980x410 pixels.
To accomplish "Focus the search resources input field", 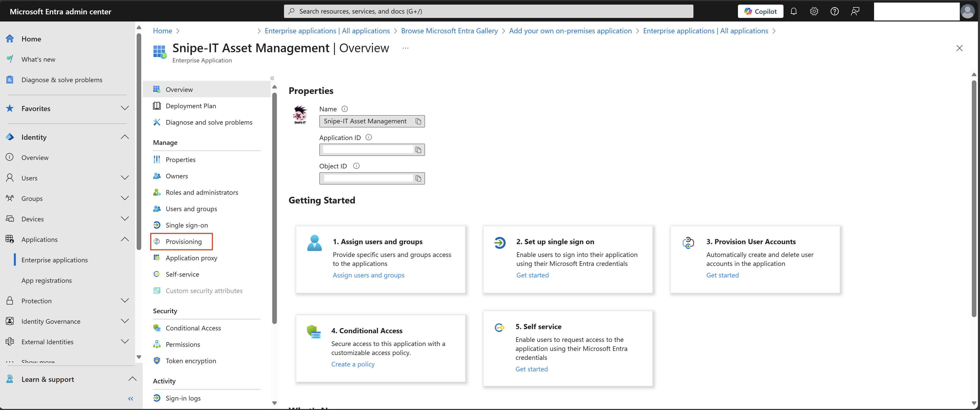I will coord(488,12).
